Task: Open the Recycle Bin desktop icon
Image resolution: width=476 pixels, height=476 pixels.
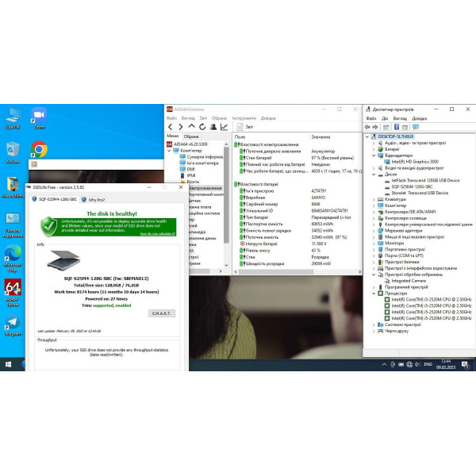Action: tap(13, 152)
